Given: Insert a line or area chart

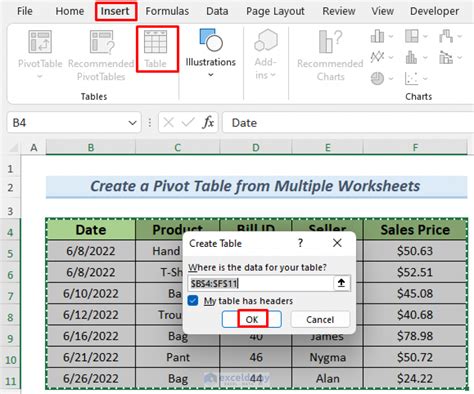Looking at the screenshot, I should 377,57.
